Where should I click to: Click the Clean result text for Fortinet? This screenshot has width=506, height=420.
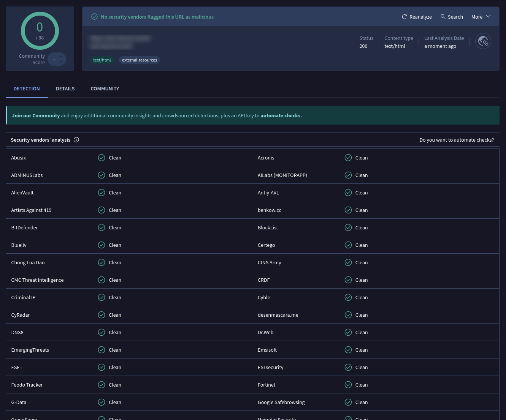point(362,385)
